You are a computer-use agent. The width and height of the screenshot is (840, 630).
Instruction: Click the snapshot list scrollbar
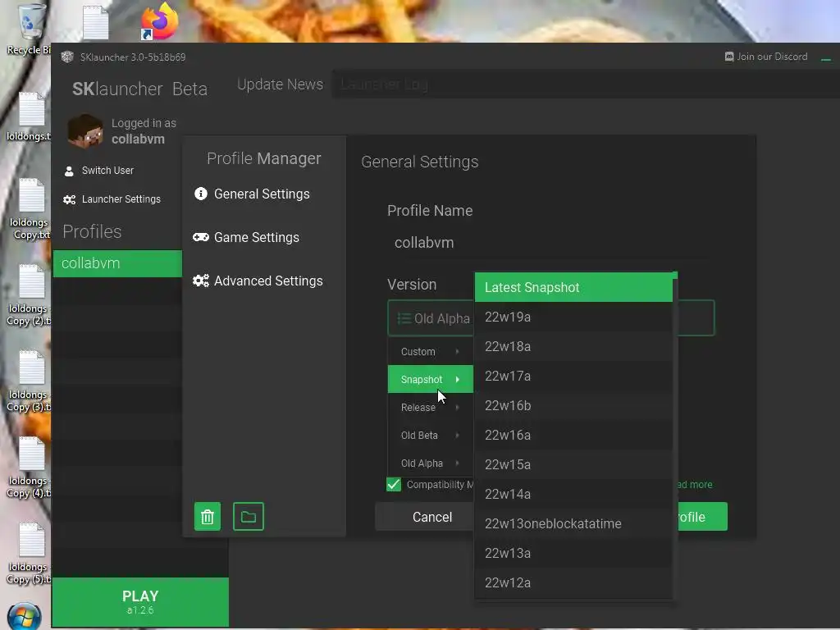click(675, 276)
